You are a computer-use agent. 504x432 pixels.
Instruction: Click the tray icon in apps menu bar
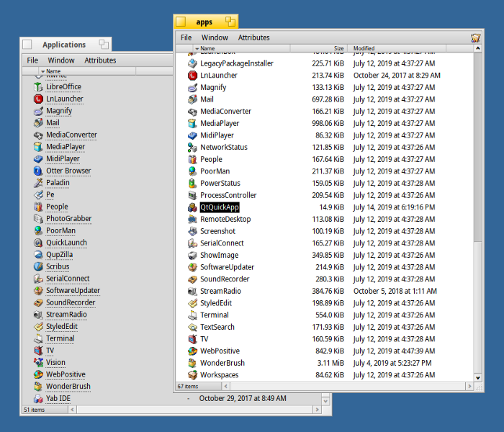pyautogui.click(x=475, y=37)
